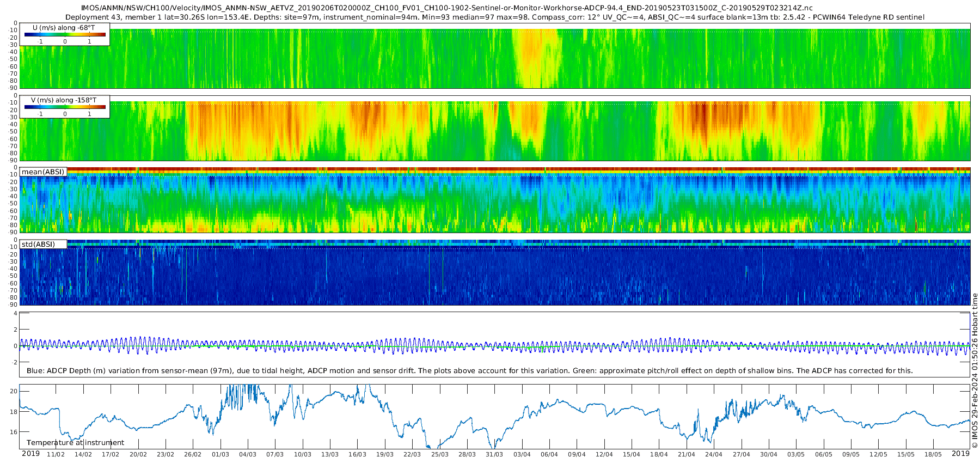This screenshot has height=463, width=980.
Task: Click the IMOS copyright text at right edge
Action: point(975,370)
